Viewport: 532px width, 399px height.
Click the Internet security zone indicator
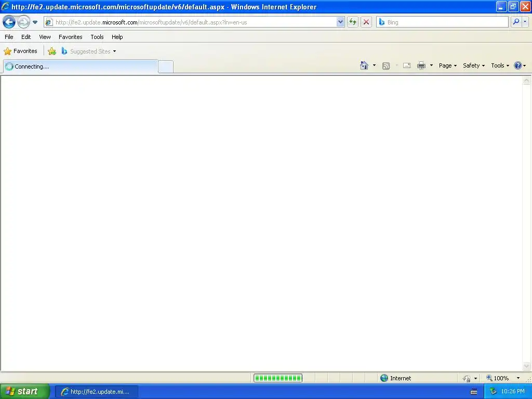click(395, 378)
